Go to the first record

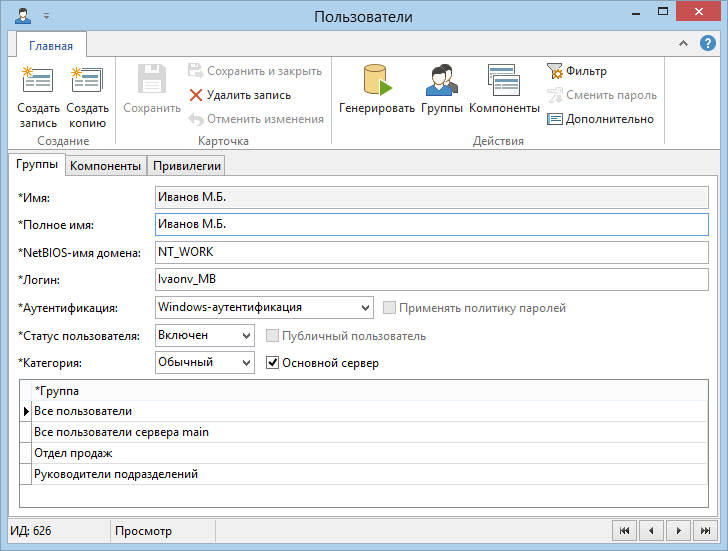(624, 531)
